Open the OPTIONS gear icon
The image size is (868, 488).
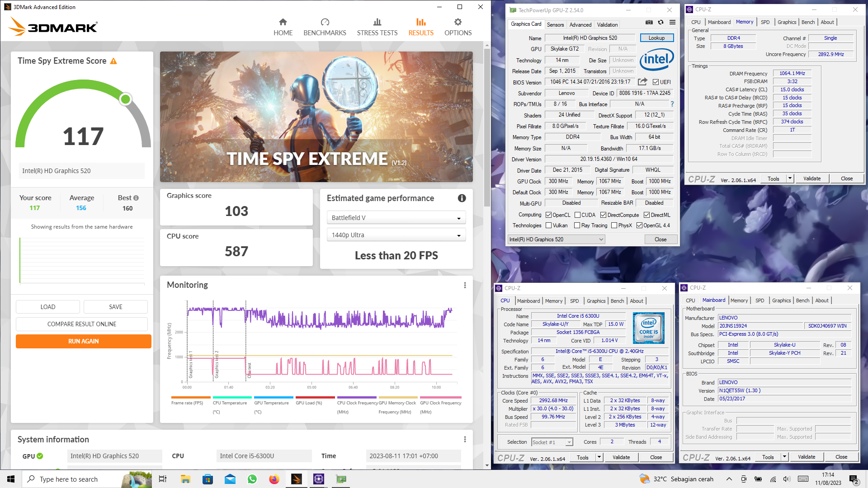[458, 22]
